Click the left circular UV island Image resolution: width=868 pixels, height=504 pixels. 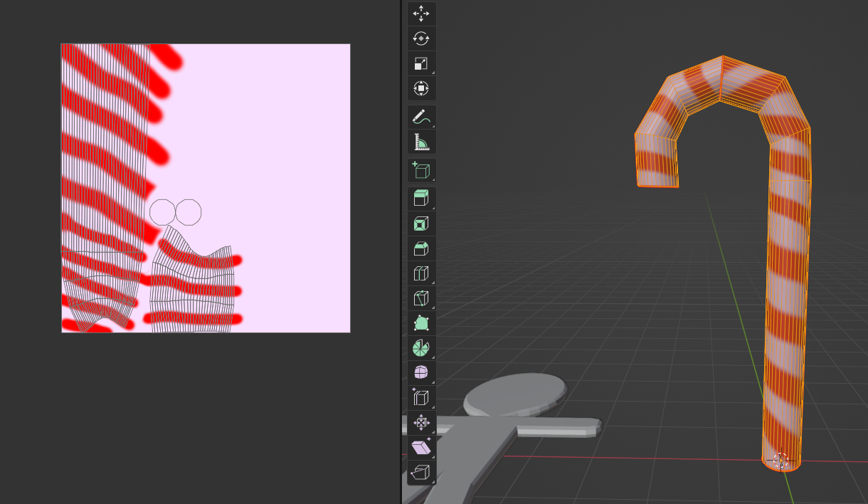(162, 212)
